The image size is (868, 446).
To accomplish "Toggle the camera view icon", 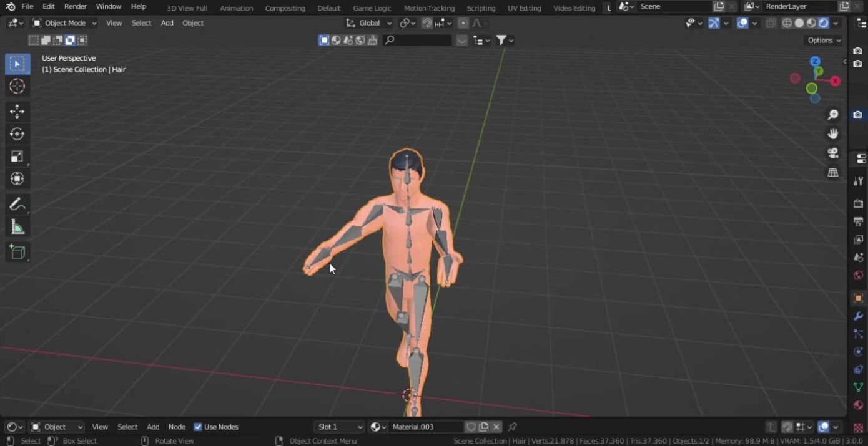I will click(x=832, y=153).
